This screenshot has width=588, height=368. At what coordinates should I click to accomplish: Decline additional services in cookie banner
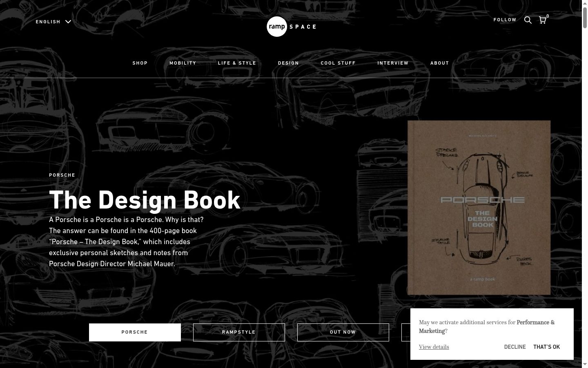pyautogui.click(x=515, y=347)
